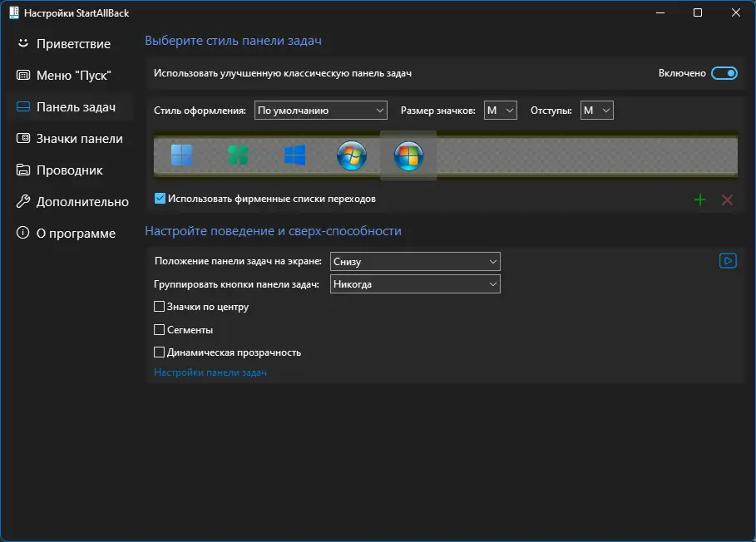Remove start icon with red X
756x542 pixels.
[x=727, y=200]
